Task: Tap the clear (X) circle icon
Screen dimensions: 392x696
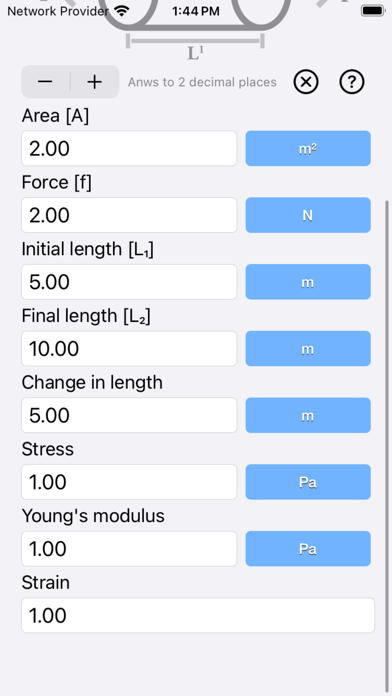Action: tap(306, 82)
